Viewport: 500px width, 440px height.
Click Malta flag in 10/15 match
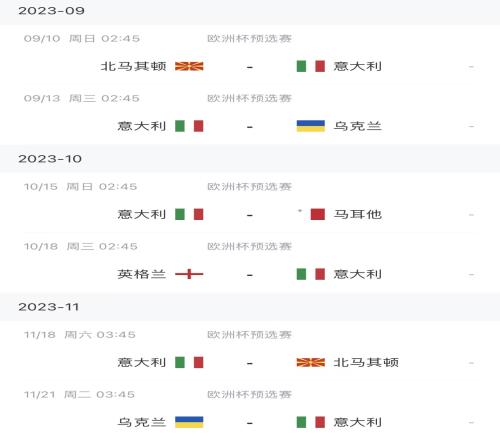[311, 214]
